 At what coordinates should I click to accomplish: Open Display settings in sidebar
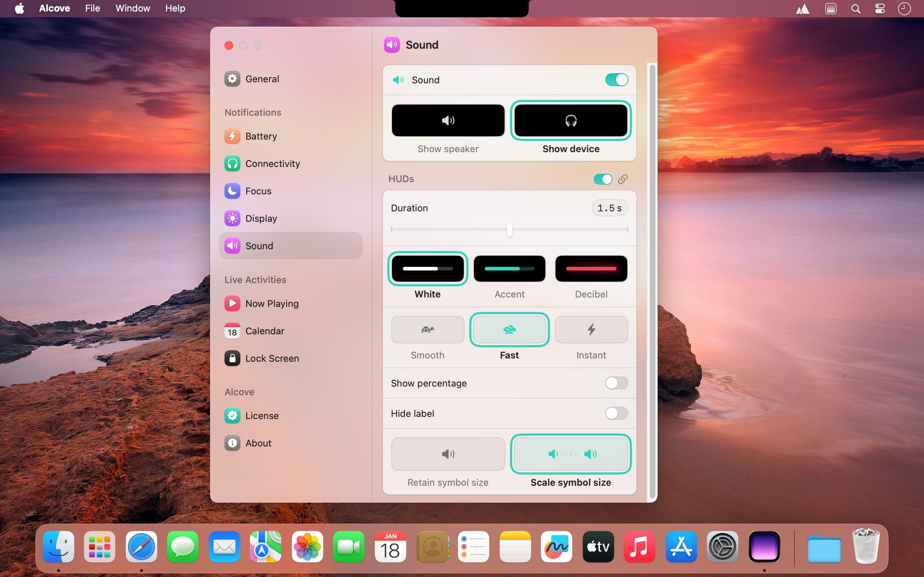[x=261, y=218]
